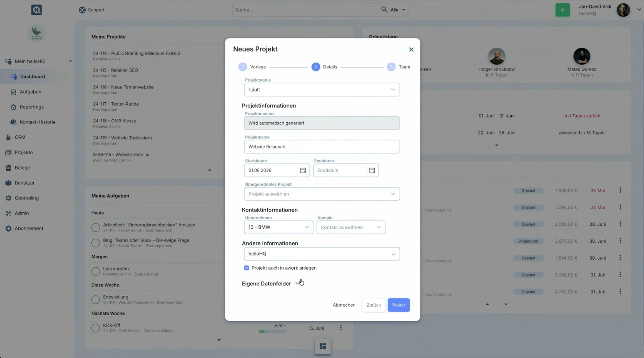
Task: Click the Admin tools icon
Action: tap(8, 213)
